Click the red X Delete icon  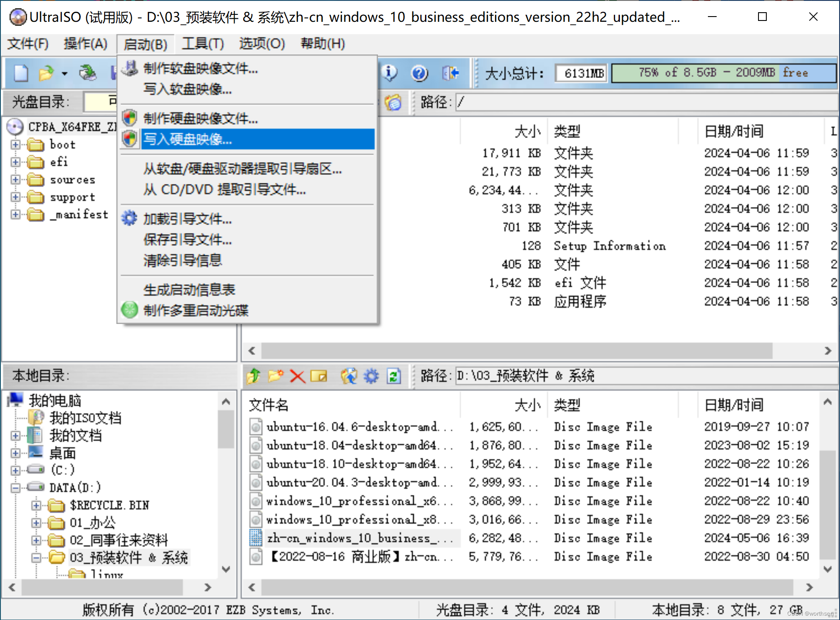pyautogui.click(x=297, y=376)
